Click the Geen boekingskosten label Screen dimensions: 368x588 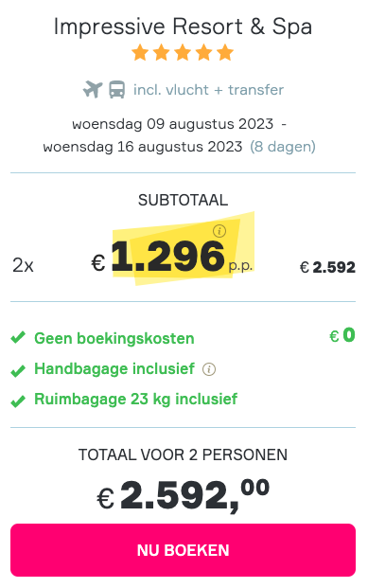tap(114, 338)
